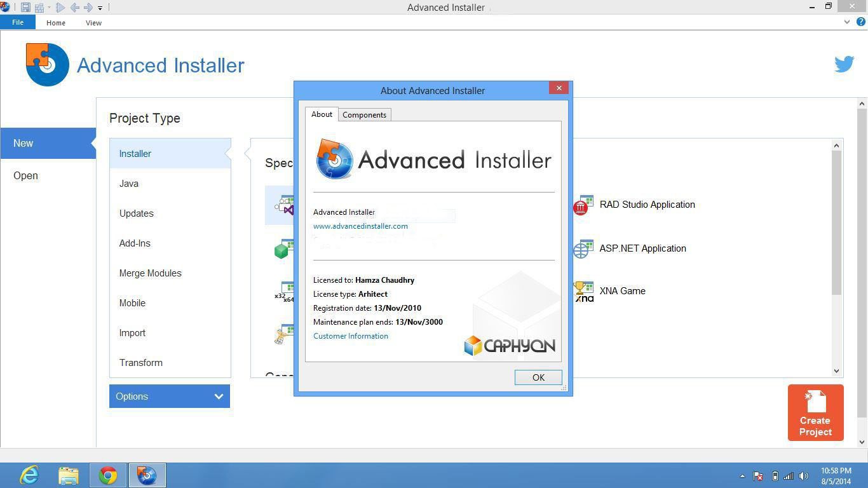The height and width of the screenshot is (488, 868).
Task: Open the www.advancedinstaller.com link
Action: pos(360,226)
